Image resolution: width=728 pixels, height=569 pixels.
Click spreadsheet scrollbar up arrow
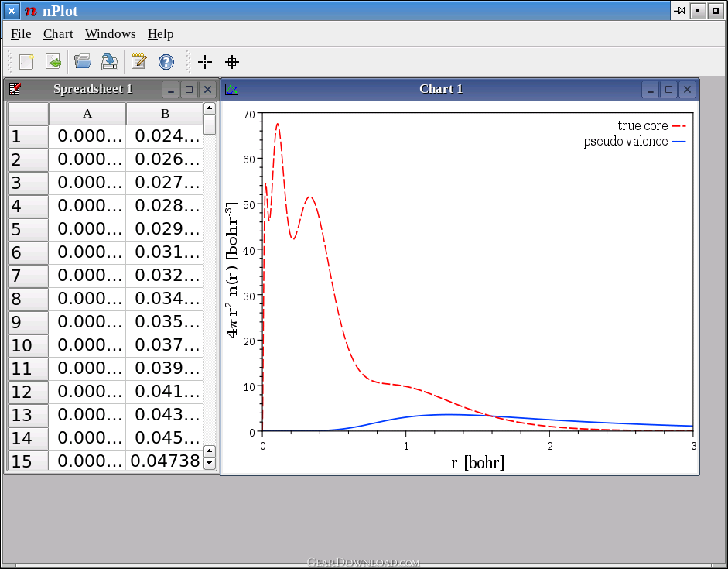[x=210, y=108]
